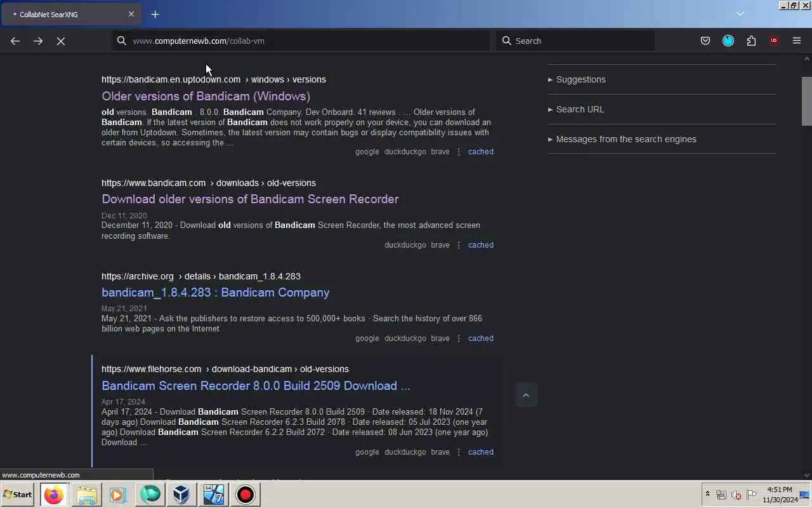The height and width of the screenshot is (508, 812).
Task: Open 'Bandicam Screen Recorder 8.0.0 Build 2509' result
Action: click(256, 386)
